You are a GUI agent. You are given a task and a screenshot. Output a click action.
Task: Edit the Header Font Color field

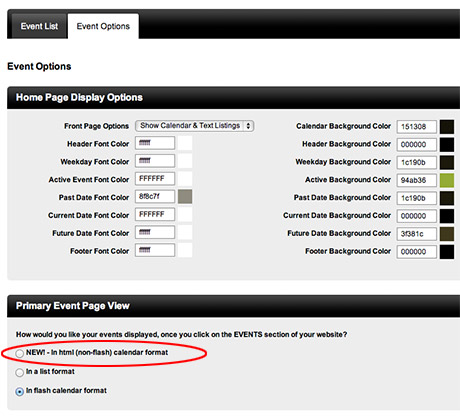click(155, 143)
